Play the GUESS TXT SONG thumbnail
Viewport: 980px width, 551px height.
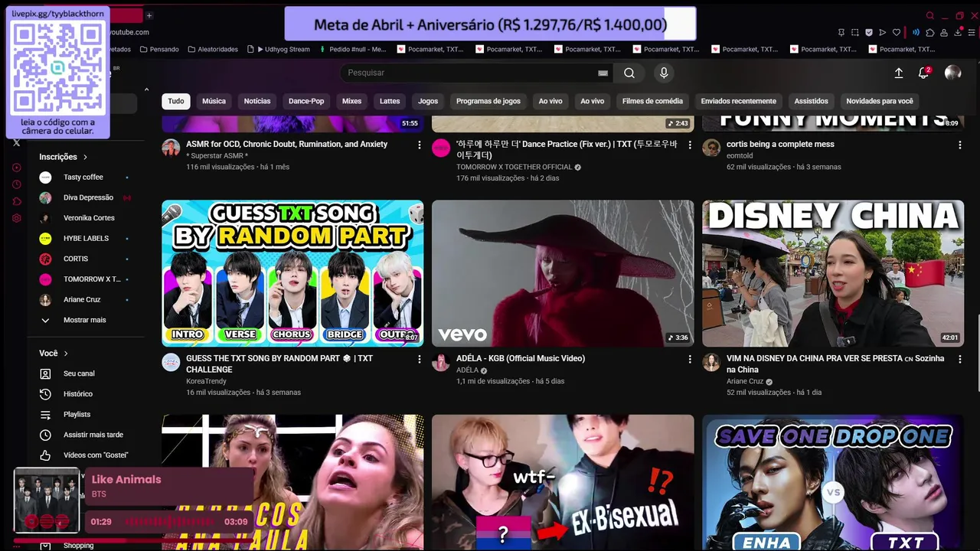[x=292, y=273]
